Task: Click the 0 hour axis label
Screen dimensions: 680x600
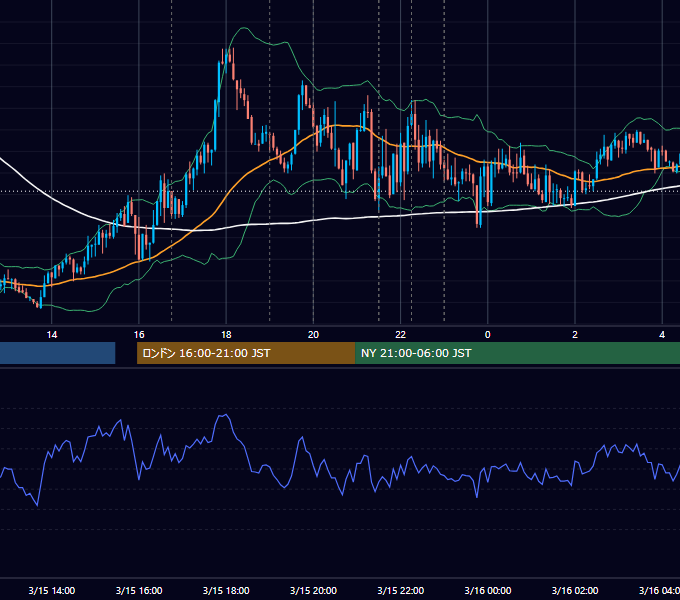Action: [487, 335]
